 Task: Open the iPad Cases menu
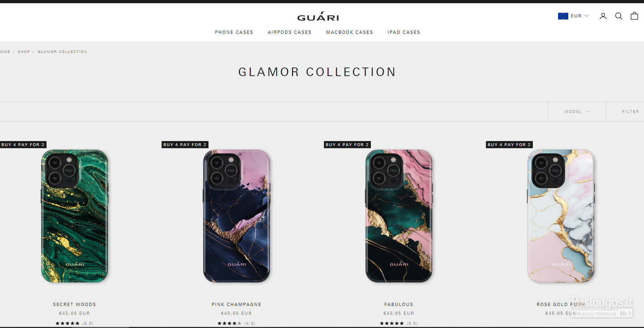pyautogui.click(x=404, y=32)
